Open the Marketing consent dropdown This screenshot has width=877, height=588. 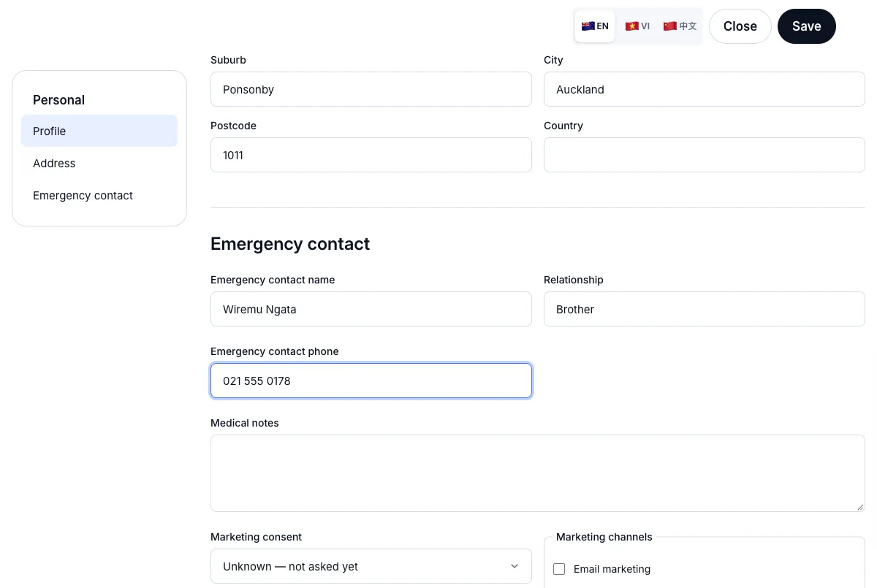point(371,566)
